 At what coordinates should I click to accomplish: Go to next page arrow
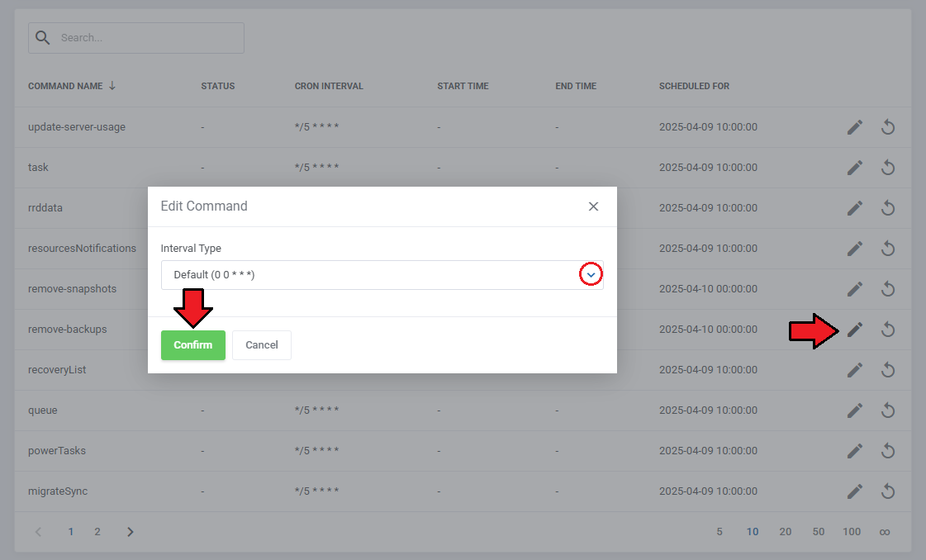(131, 532)
